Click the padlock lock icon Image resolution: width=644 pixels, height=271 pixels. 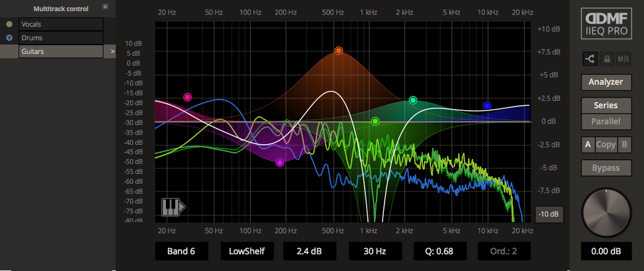(x=607, y=59)
